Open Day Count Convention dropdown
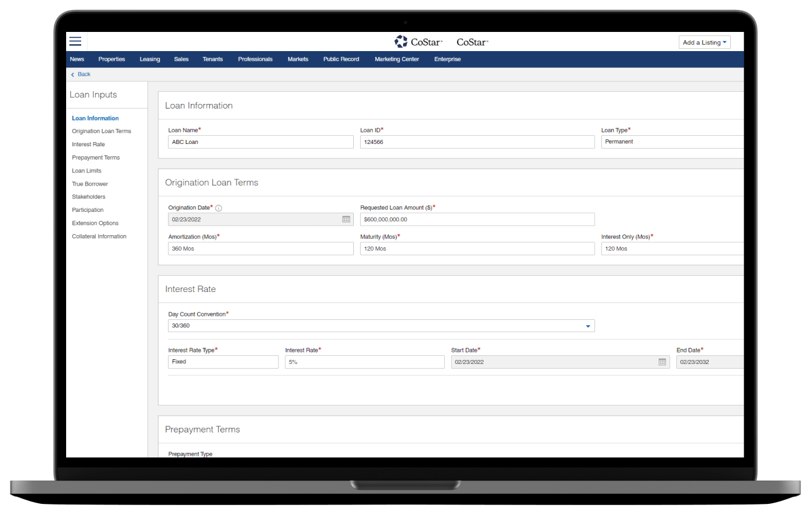The height and width of the screenshot is (519, 812). click(588, 326)
